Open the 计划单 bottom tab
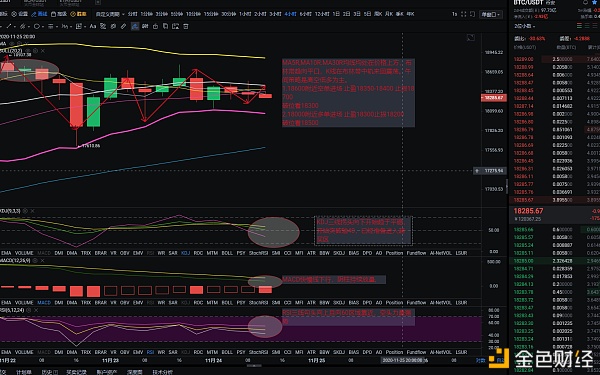Screen dimensions: 600x375 (x=23, y=372)
